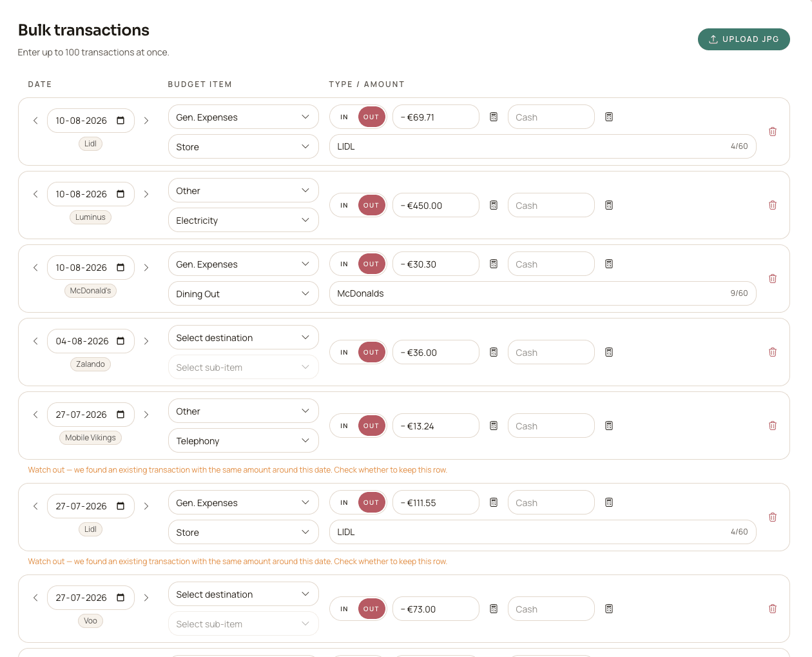Open Select destination dropdown in Voo row

tap(244, 594)
